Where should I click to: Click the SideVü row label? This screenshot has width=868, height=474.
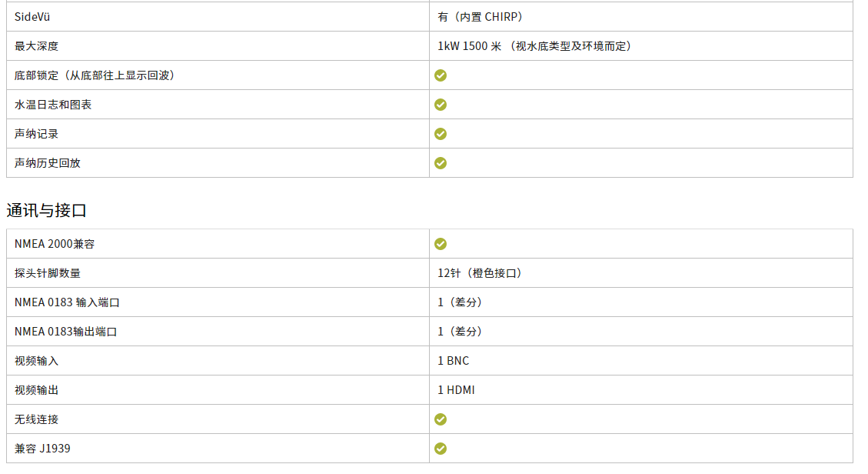pos(32,17)
